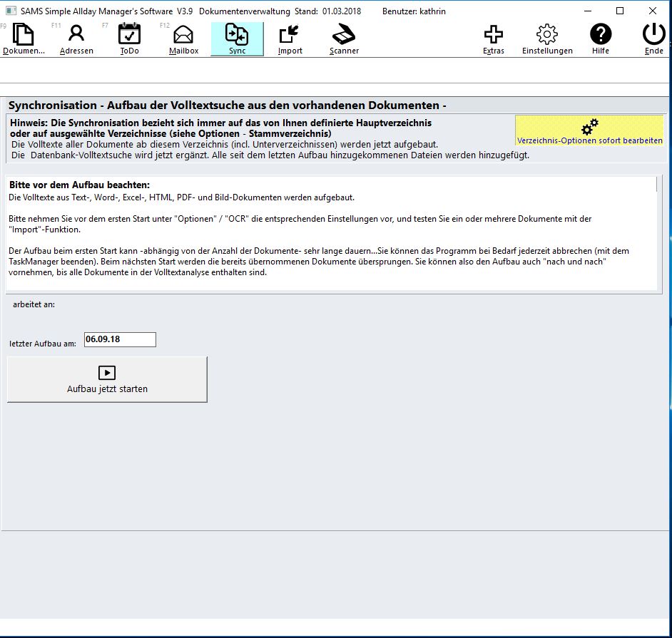Click the gears icon on the yellow panel

(589, 126)
